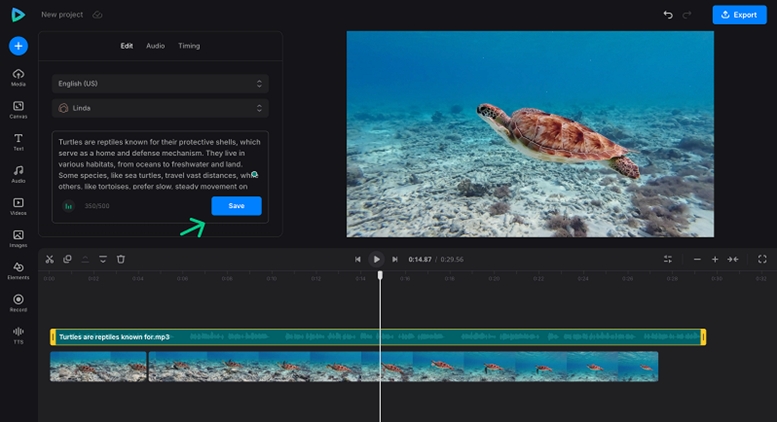
Task: Click the scissors split tool in the timeline
Action: (x=49, y=259)
